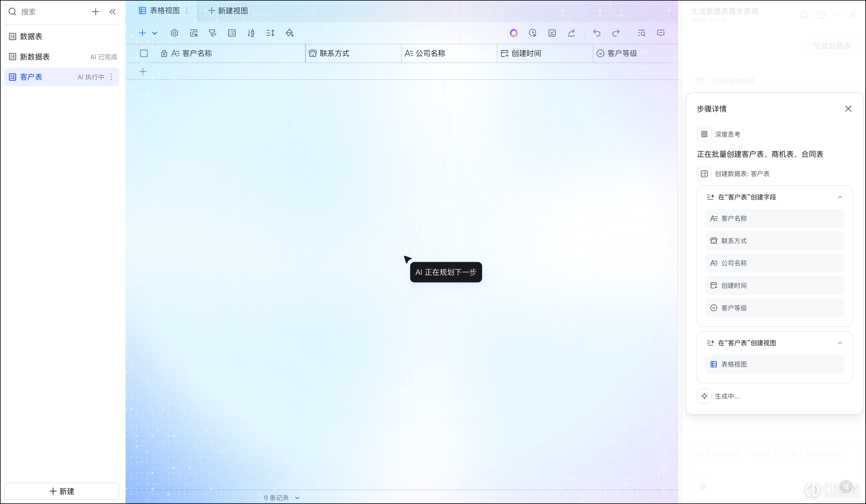Click the 新建视图 tab
The width and height of the screenshot is (866, 504).
(x=228, y=11)
